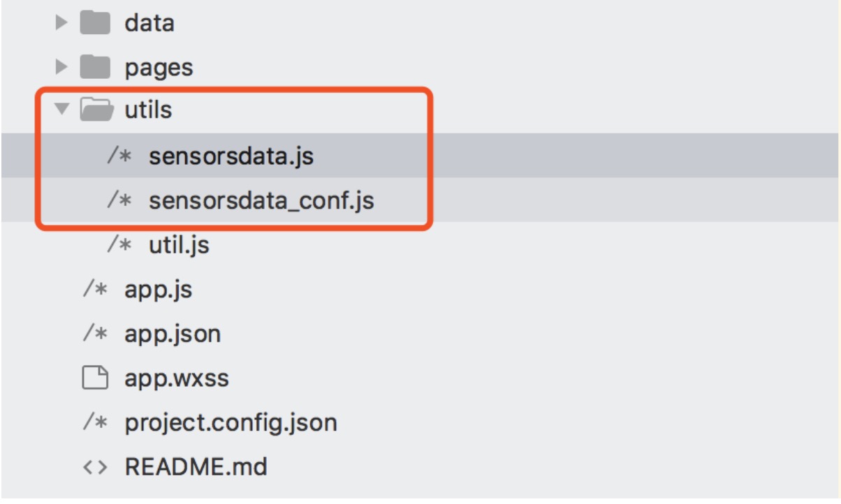Image resolution: width=841 pixels, height=504 pixels.
Task: Click the blank document icon for app.wxss
Action: [x=96, y=379]
